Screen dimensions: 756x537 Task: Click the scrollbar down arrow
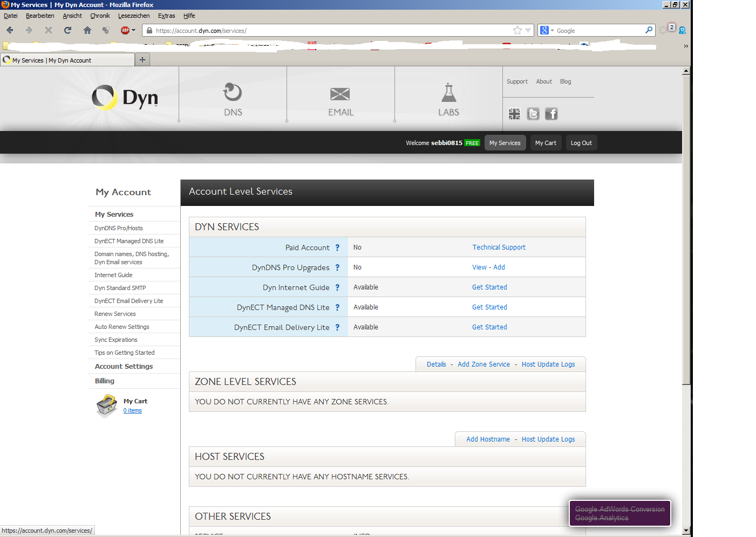point(686,531)
